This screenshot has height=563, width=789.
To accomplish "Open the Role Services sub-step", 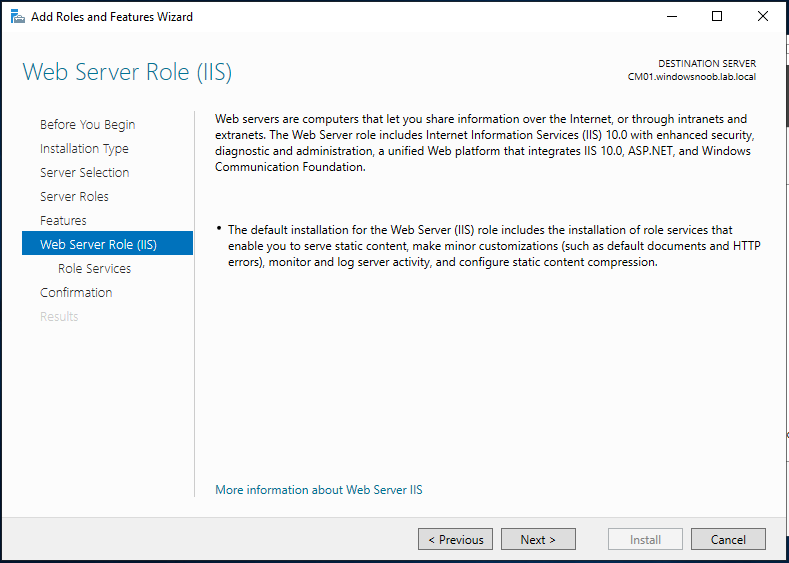I will [95, 268].
